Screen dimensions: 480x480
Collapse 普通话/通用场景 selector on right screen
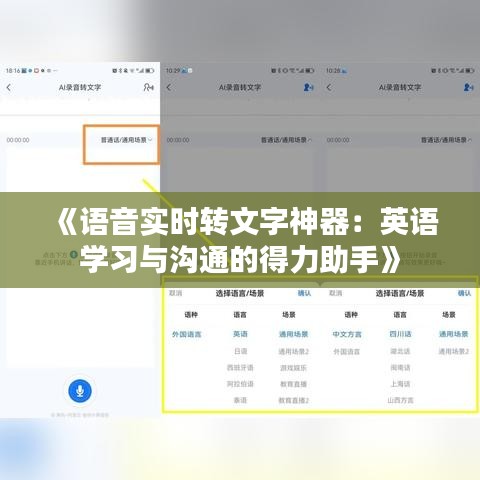click(x=446, y=140)
